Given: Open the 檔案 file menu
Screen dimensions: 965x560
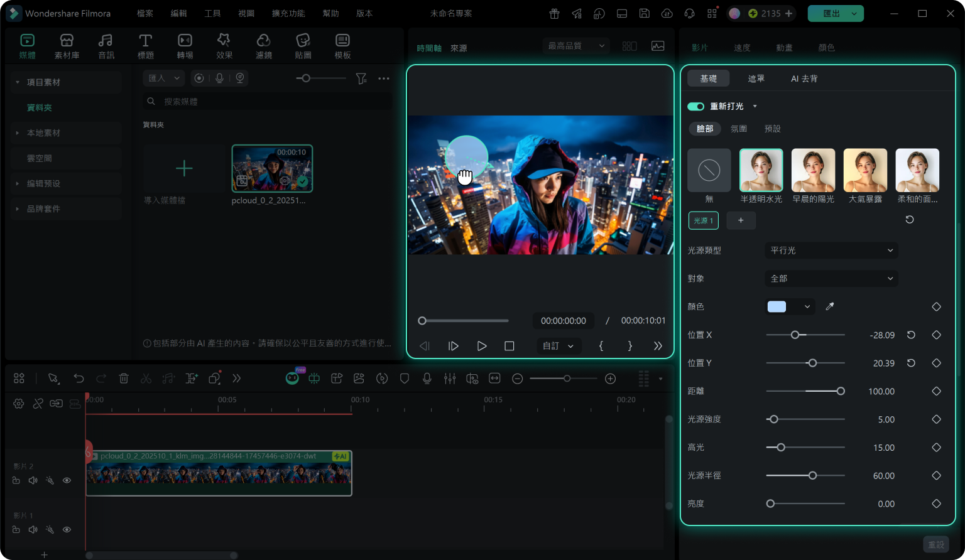Looking at the screenshot, I should (x=145, y=13).
